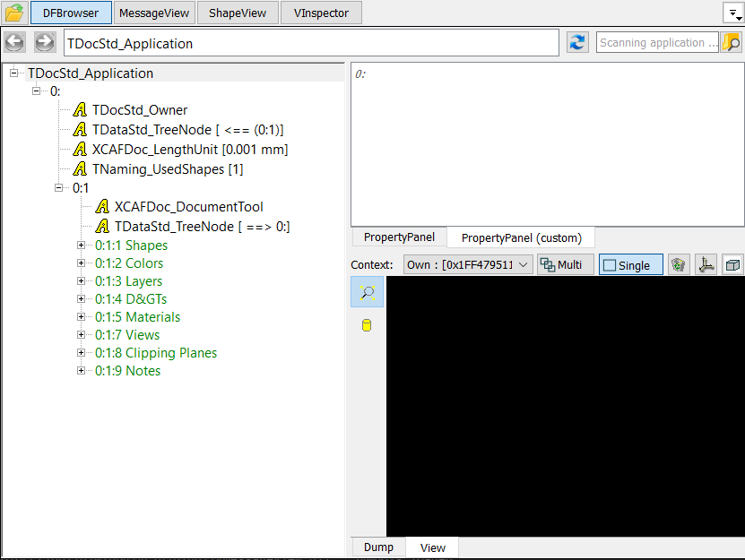Image resolution: width=745 pixels, height=560 pixels.
Task: Click the TDocStd_Application path input field
Action: [311, 43]
